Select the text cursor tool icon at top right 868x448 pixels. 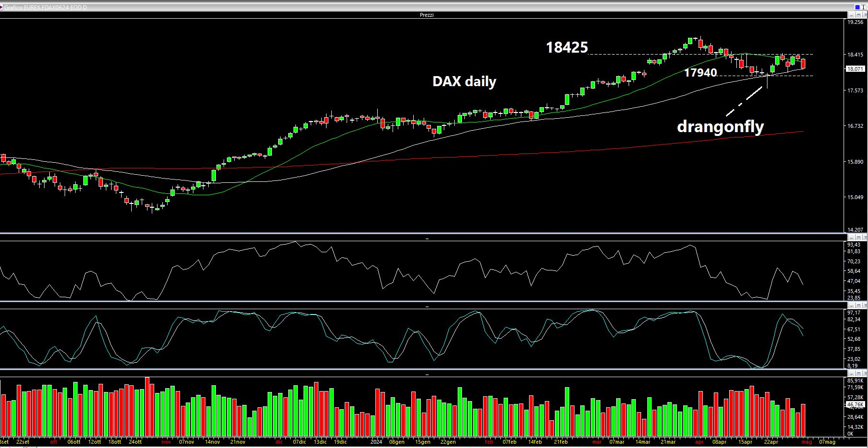864,7
